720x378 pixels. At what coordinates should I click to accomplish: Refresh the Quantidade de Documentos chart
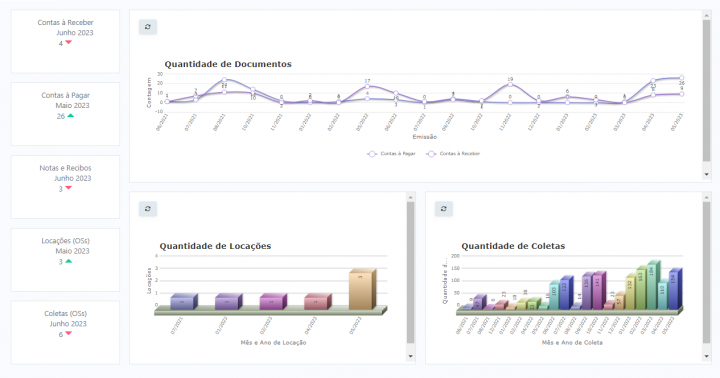pyautogui.click(x=148, y=27)
